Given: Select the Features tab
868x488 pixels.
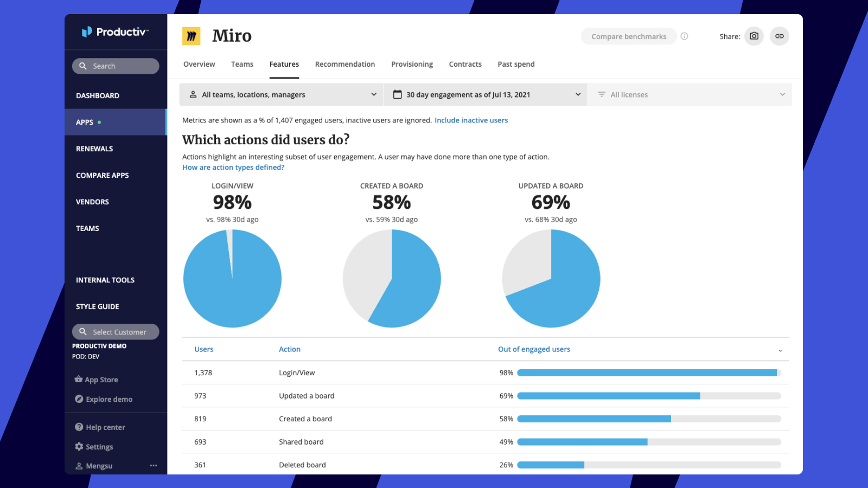Looking at the screenshot, I should click(x=284, y=64).
